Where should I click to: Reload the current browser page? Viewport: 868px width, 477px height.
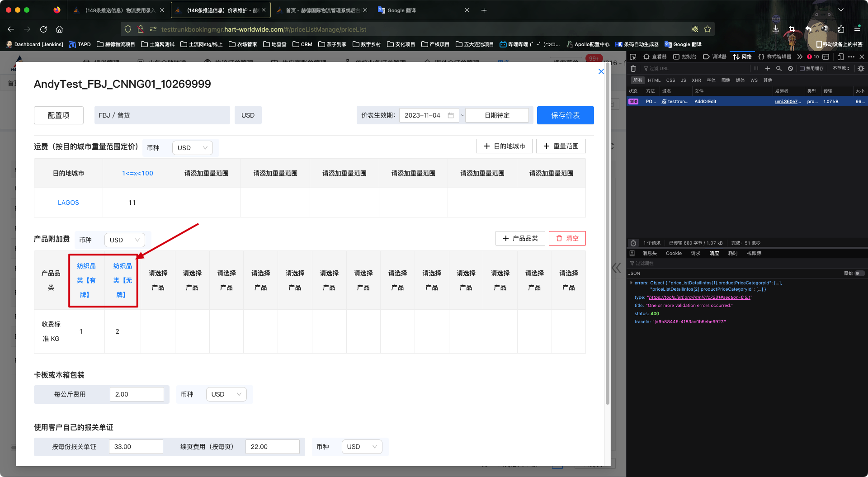(43, 29)
